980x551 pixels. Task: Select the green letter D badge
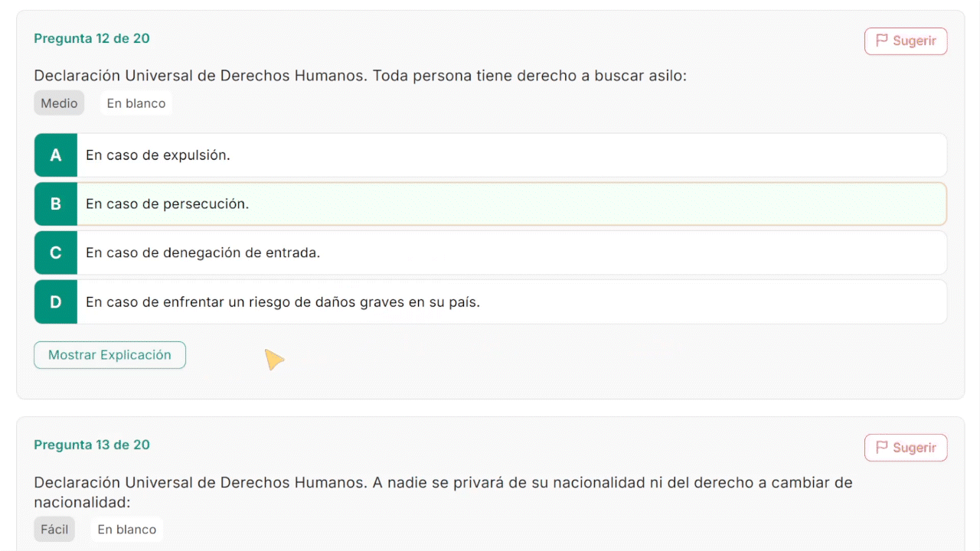(x=56, y=302)
